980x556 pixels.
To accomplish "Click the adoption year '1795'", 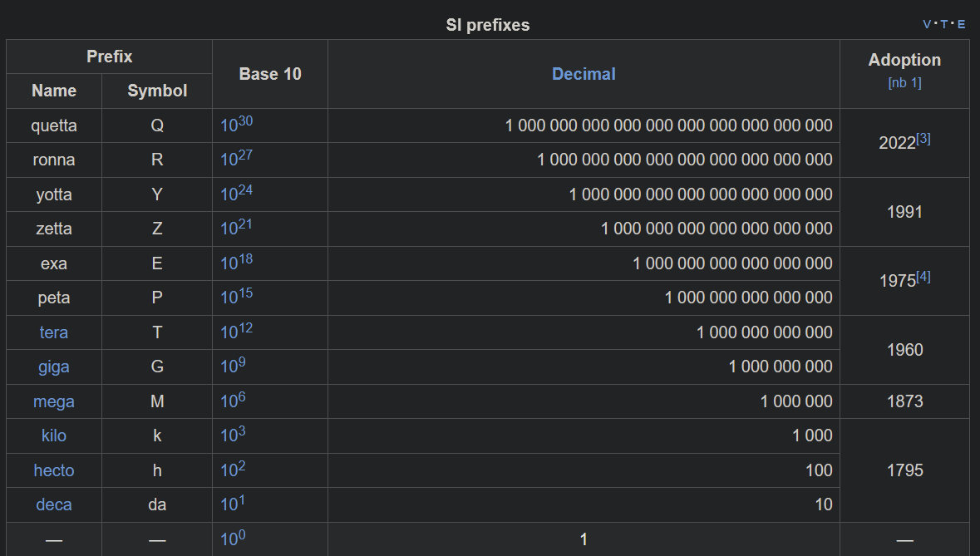I will [x=904, y=470].
